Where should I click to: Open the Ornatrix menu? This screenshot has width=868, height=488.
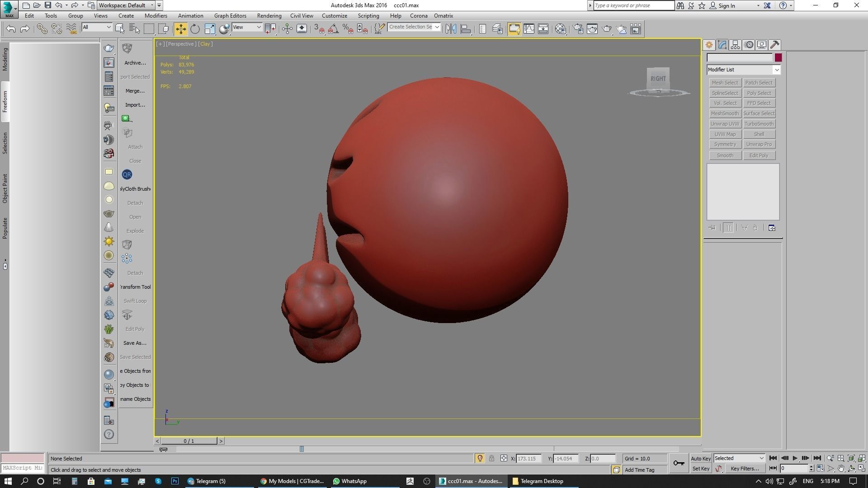pyautogui.click(x=443, y=16)
